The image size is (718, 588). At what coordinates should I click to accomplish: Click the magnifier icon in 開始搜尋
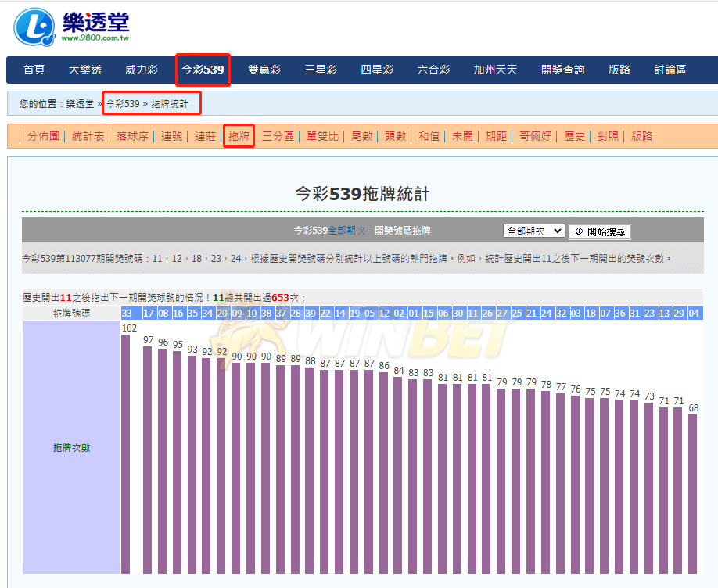(x=579, y=231)
